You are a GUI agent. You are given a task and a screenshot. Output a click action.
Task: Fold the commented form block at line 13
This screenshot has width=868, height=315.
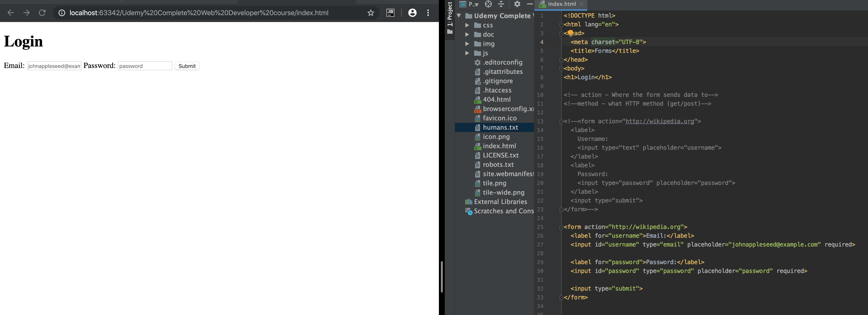point(561,122)
